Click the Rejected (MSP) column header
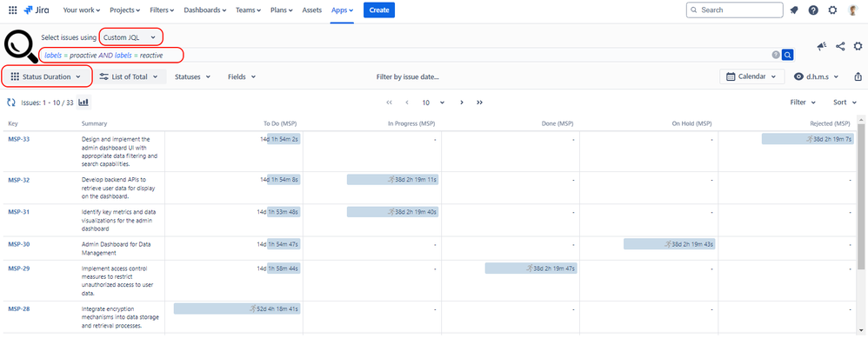 829,123
